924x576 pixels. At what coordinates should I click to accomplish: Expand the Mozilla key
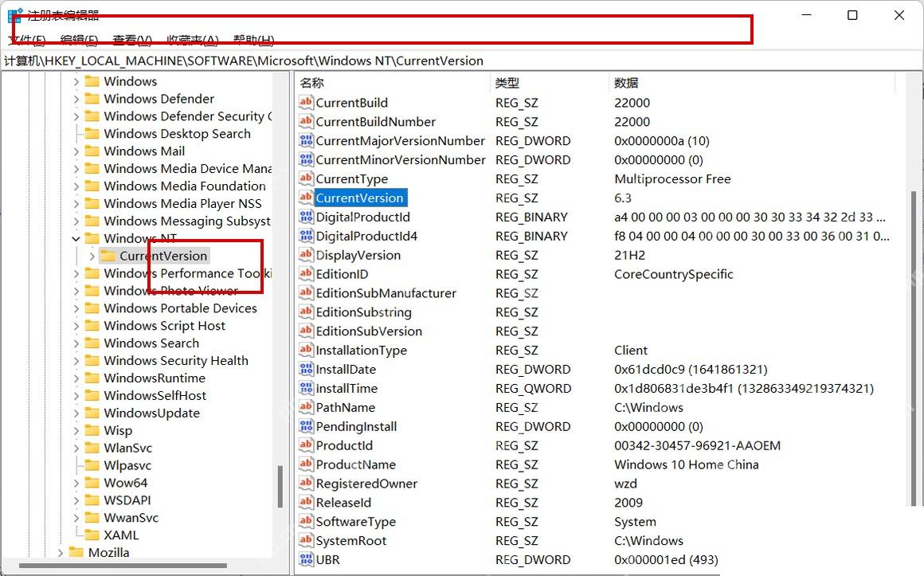tap(60, 552)
